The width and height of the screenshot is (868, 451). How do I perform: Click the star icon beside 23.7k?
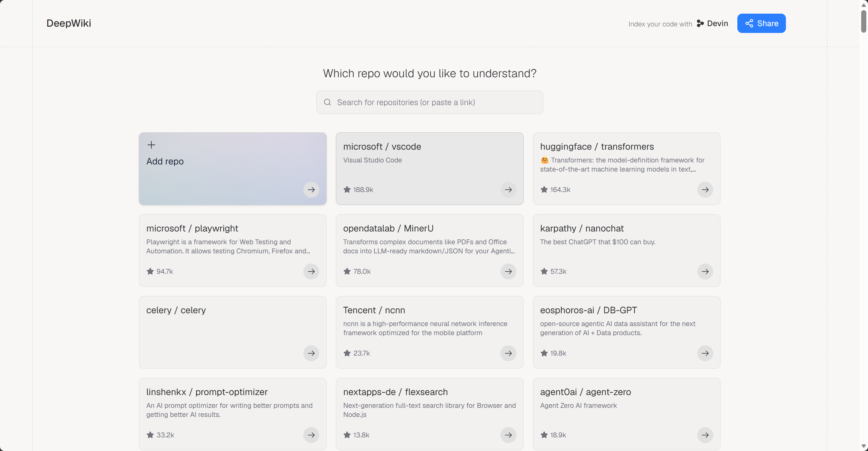(x=347, y=353)
